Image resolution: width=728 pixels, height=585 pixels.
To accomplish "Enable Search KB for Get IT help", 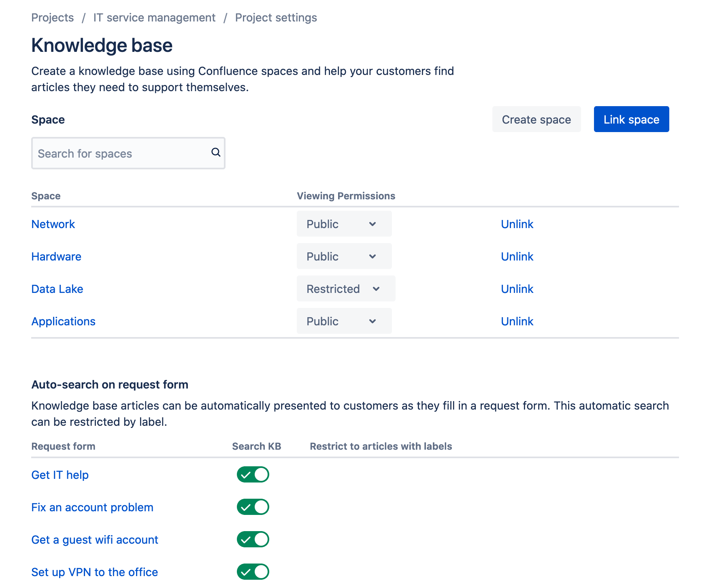I will (252, 474).
